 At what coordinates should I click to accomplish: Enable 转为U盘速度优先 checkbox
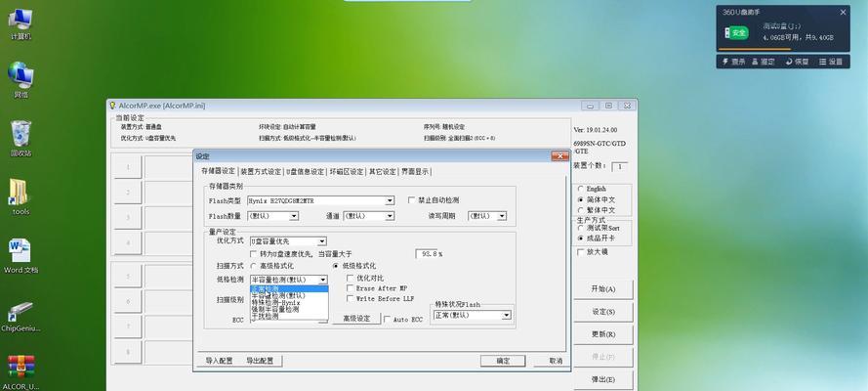pos(254,253)
